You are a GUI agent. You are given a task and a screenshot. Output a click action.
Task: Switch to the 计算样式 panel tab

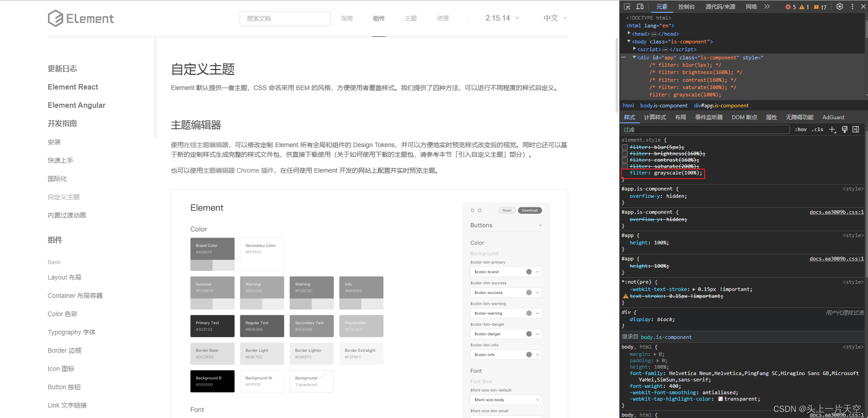tap(655, 117)
